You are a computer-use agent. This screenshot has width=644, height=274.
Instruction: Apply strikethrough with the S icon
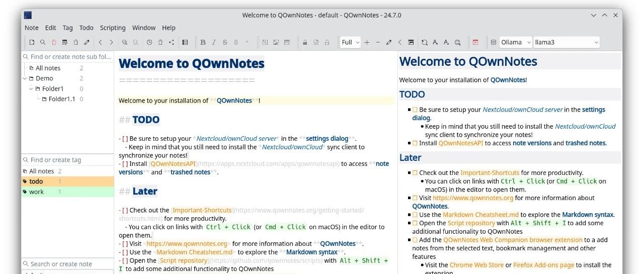pos(225,42)
